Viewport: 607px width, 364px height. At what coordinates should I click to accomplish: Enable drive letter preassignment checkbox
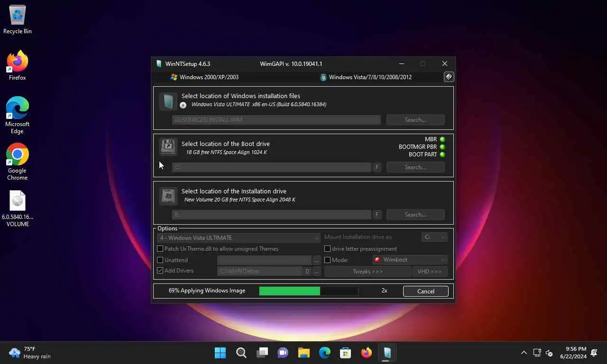tap(327, 249)
